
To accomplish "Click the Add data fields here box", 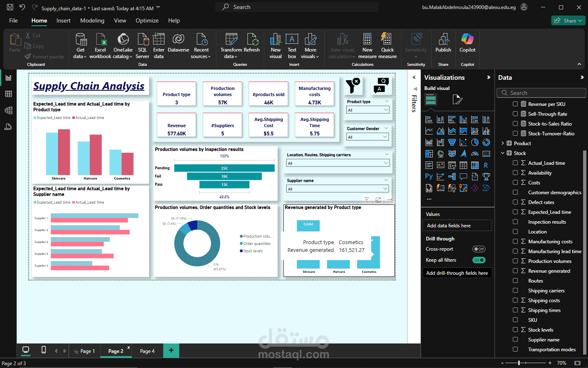I will 457,226.
